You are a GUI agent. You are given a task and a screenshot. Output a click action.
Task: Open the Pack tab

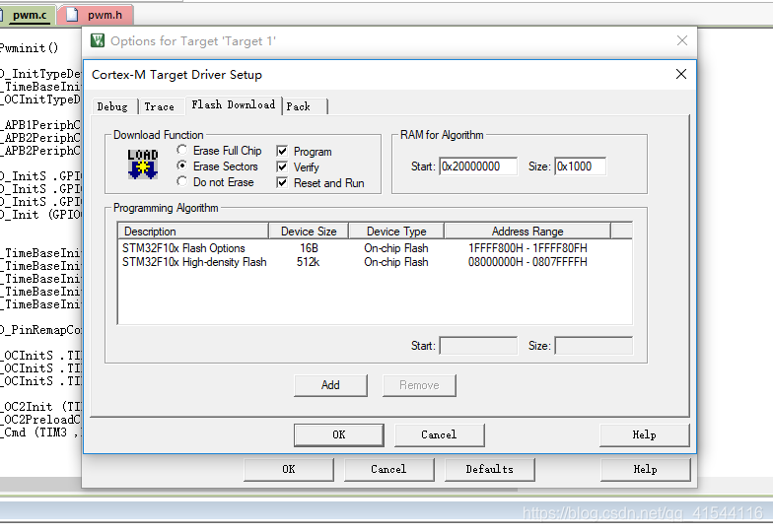[304, 106]
